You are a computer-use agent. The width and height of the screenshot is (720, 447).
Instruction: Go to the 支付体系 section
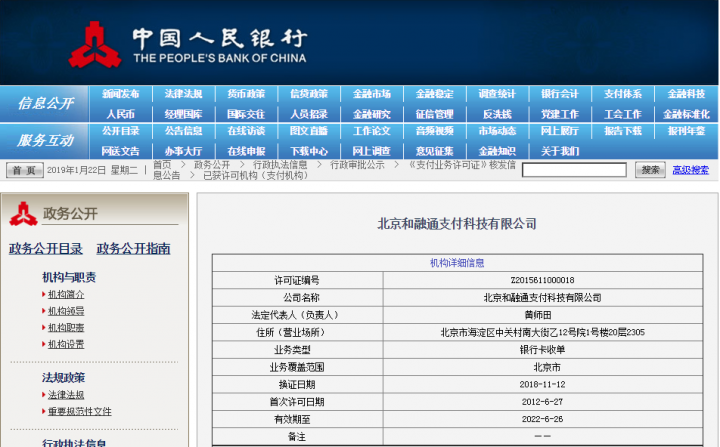623,94
